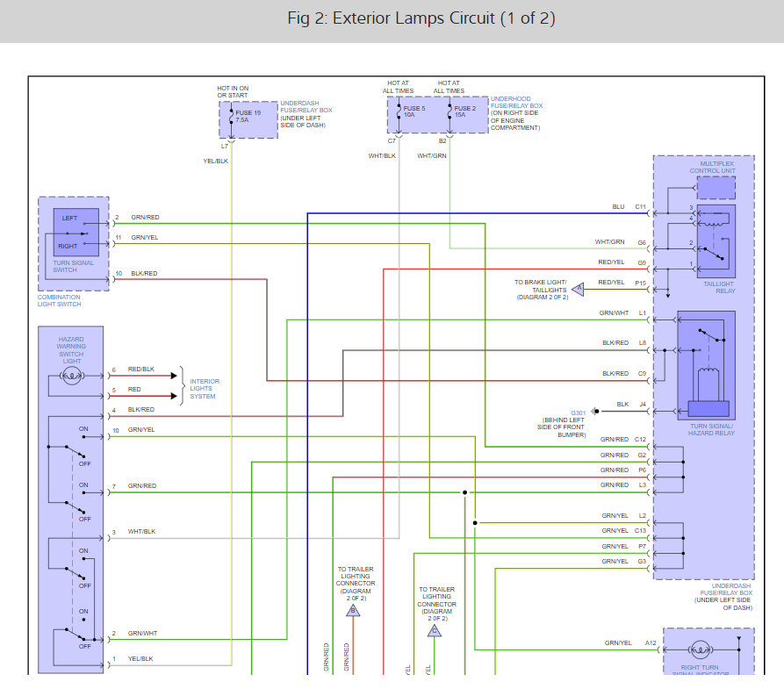Click the 'GRN/YEL' wire label at G3

(x=615, y=562)
